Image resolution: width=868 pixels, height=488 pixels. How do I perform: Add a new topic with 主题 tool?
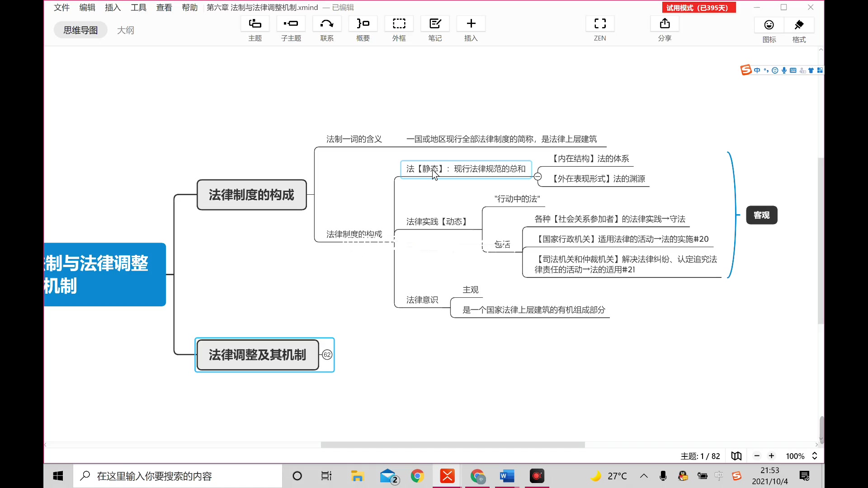255,29
